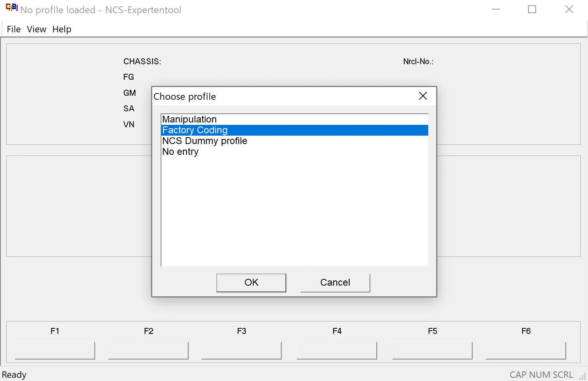Pick the No entry profile option
The image size is (588, 381).
294,152
